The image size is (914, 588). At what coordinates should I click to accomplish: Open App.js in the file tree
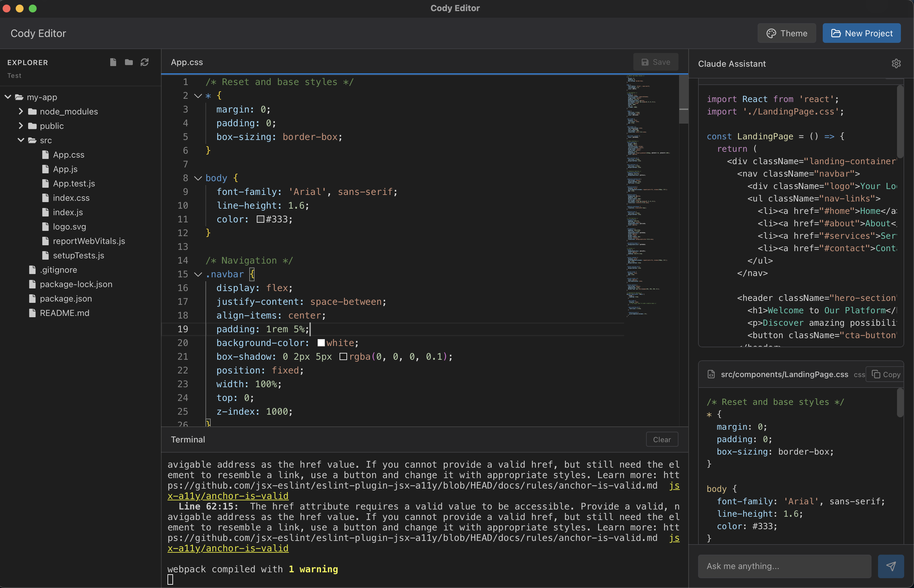[65, 169]
